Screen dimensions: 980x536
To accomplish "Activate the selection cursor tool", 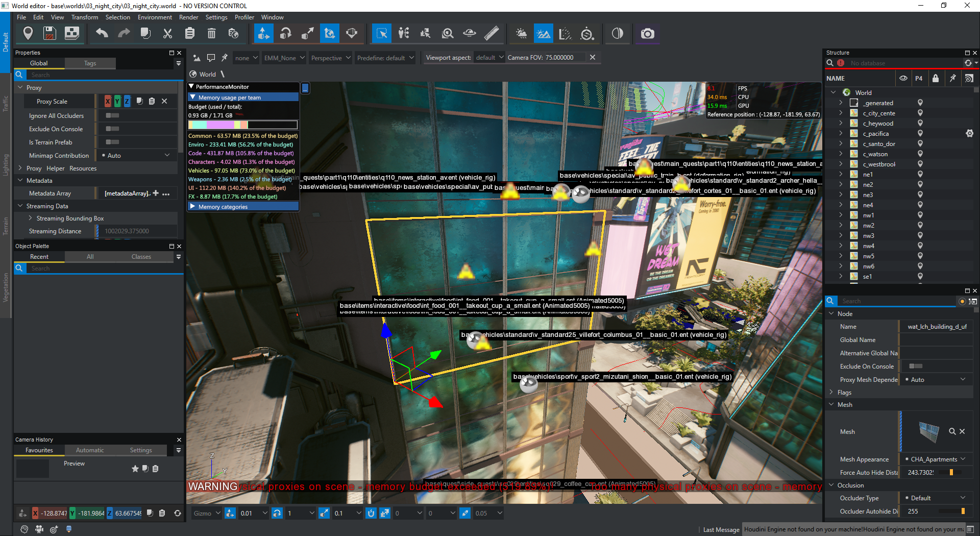I will [382, 34].
